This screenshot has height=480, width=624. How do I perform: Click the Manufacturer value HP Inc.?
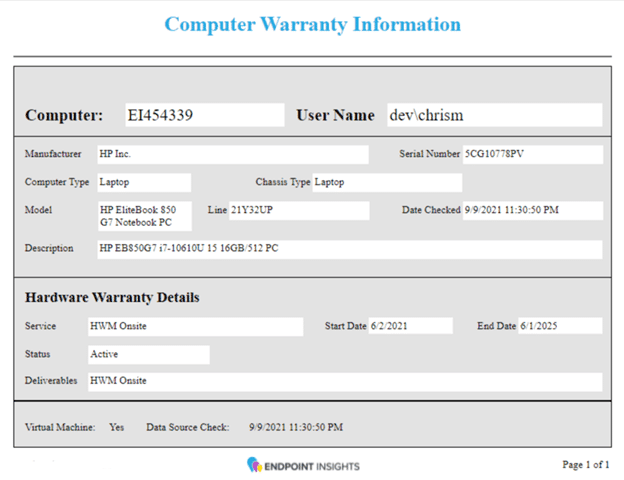coord(233,154)
